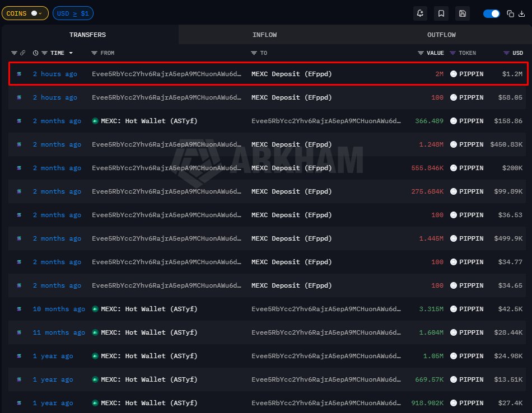This screenshot has height=413, width=532.
Task: Download the transfers using download icon
Action: 522,13
